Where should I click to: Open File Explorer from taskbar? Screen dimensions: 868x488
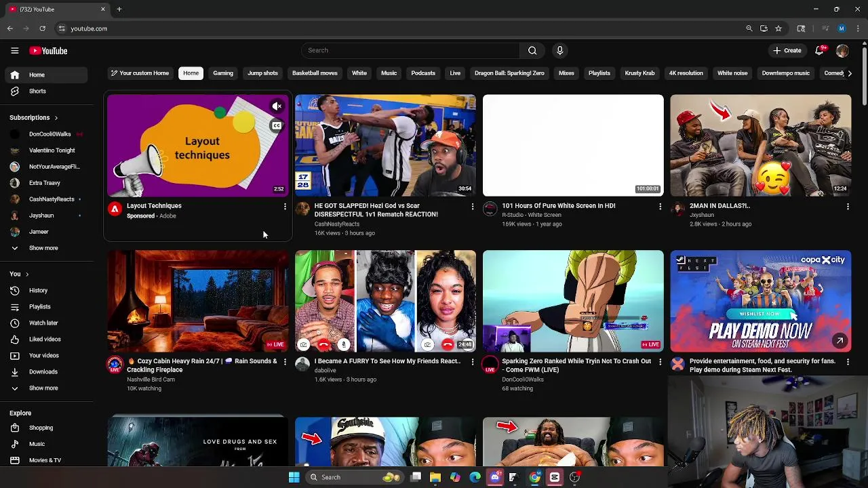pyautogui.click(x=435, y=477)
